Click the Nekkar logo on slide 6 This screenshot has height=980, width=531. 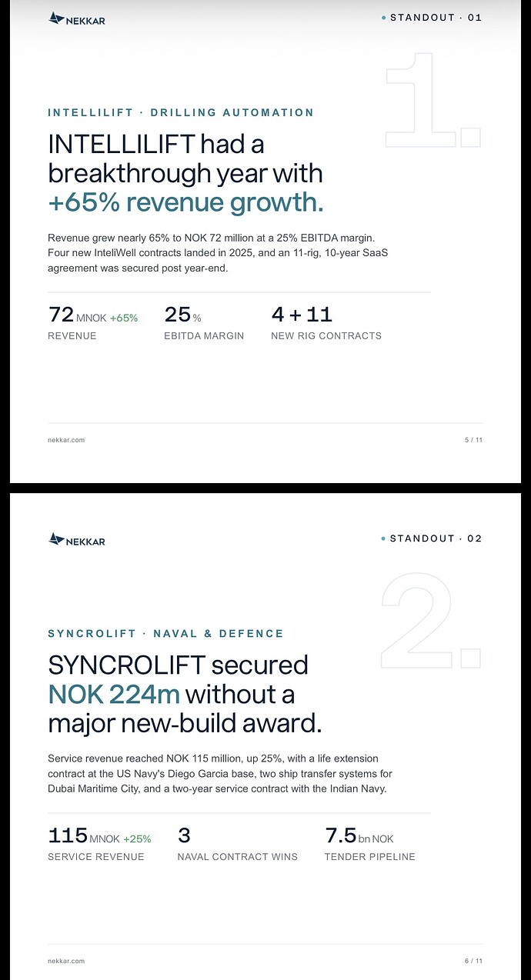[76, 540]
